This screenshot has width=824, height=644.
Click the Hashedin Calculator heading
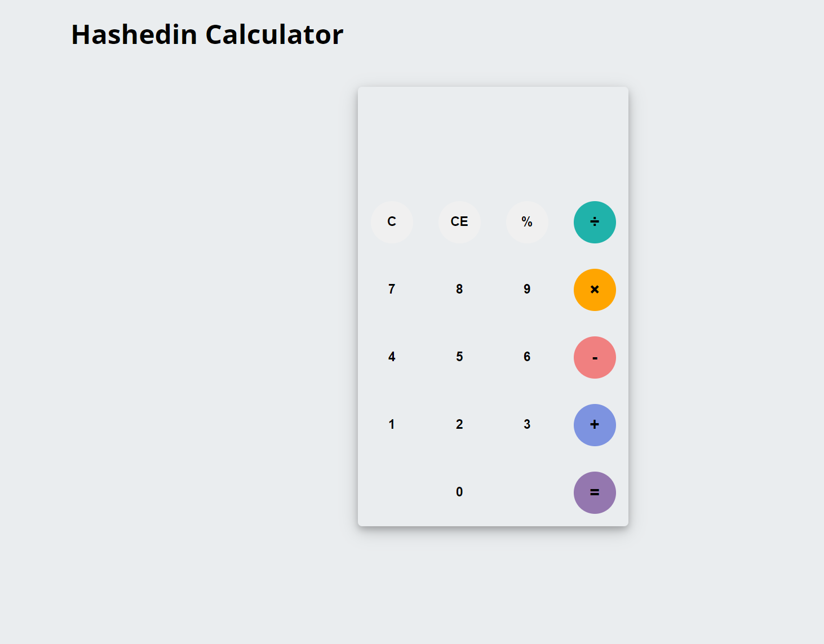tap(206, 34)
